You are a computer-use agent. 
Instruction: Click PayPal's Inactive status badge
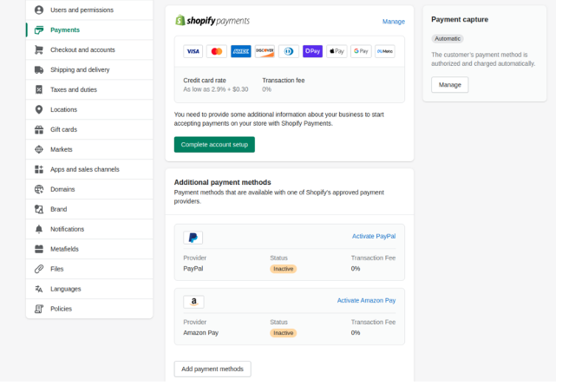(x=283, y=269)
